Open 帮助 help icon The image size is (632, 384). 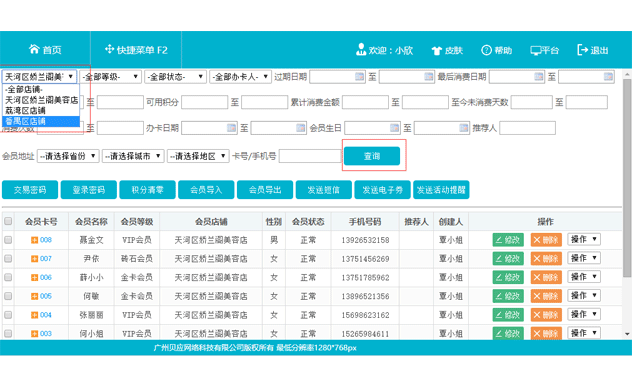coord(486,50)
